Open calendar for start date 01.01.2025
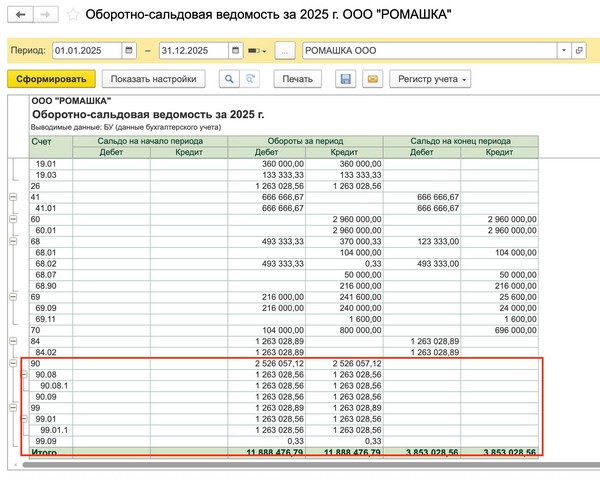This screenshot has width=600, height=479. click(x=129, y=50)
